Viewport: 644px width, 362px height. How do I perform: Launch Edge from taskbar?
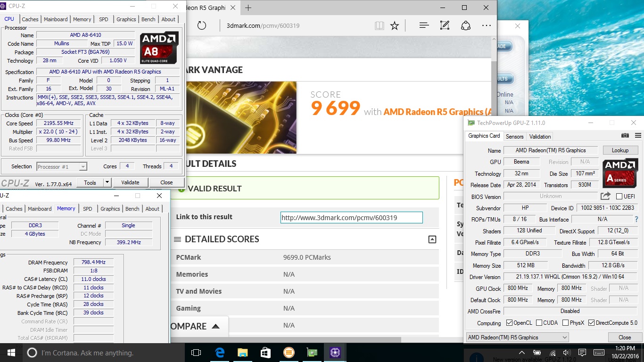220,353
